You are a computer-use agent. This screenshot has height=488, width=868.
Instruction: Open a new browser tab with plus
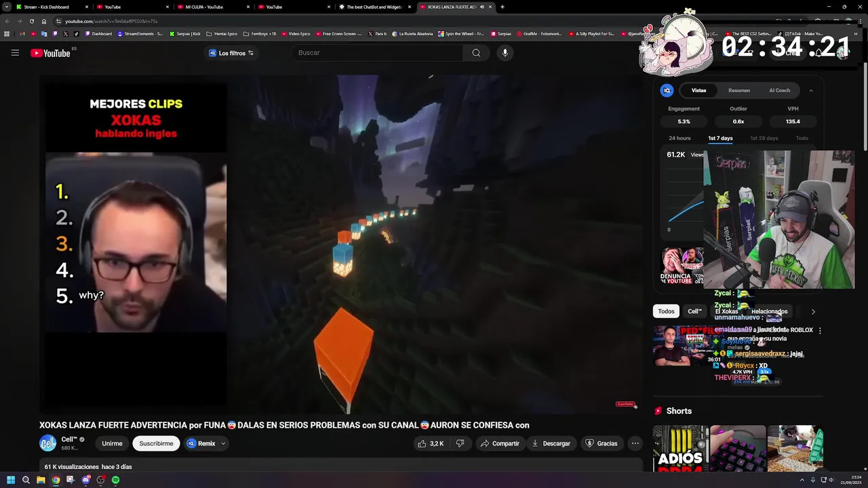coord(502,7)
